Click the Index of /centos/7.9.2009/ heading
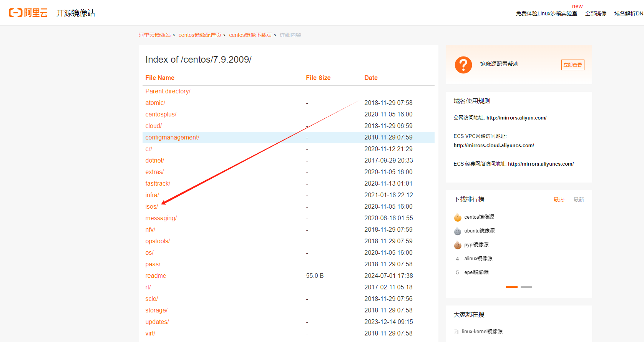644x342 pixels. [x=198, y=60]
